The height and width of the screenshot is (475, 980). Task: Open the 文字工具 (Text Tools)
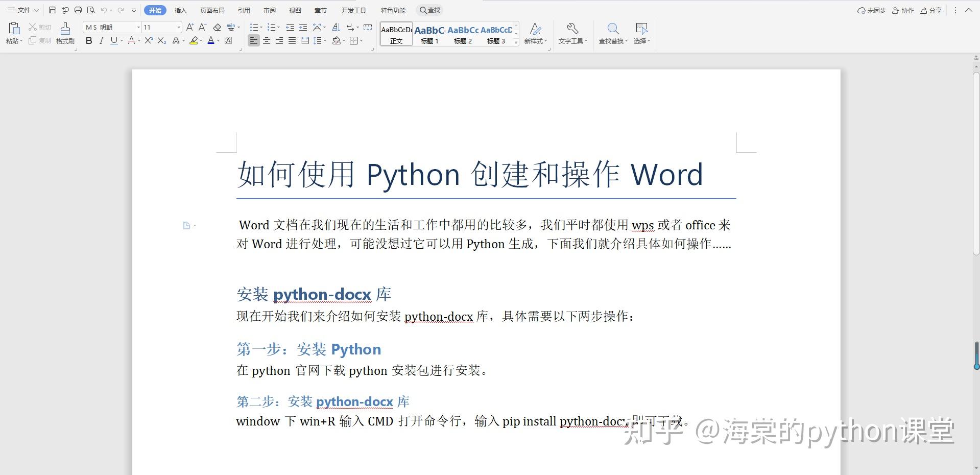coord(572,33)
